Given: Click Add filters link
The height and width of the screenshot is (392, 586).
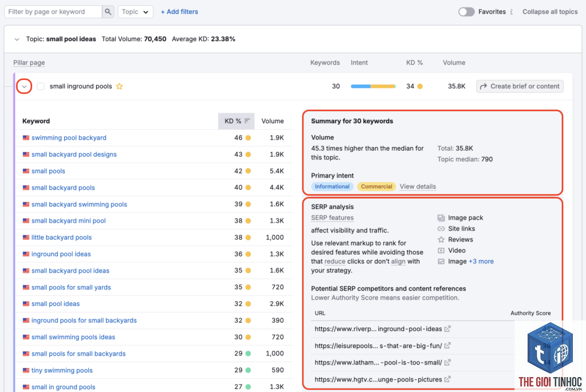Looking at the screenshot, I should (179, 11).
